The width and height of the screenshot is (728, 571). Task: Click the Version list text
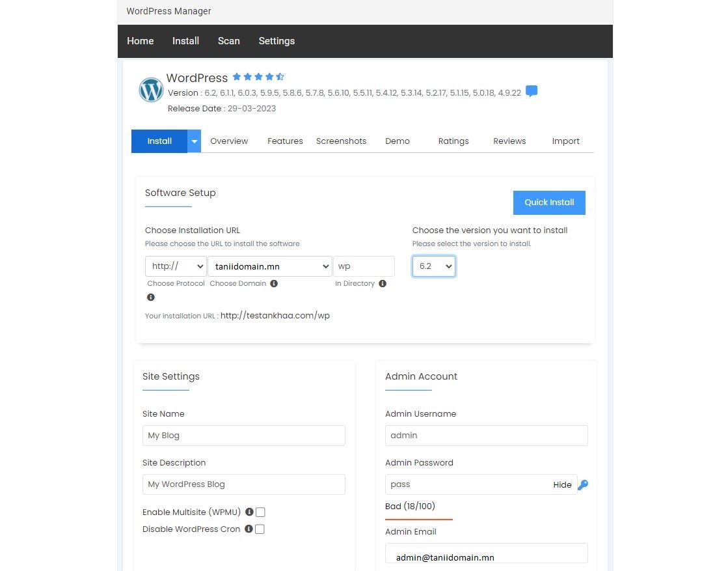(345, 93)
